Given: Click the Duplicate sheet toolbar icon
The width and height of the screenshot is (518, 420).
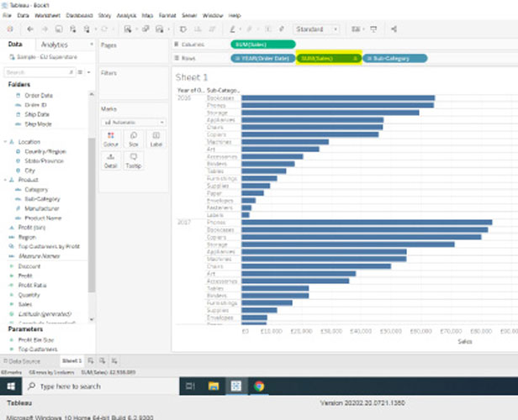Looking at the screenshot, I should pyautogui.click(x=145, y=29).
